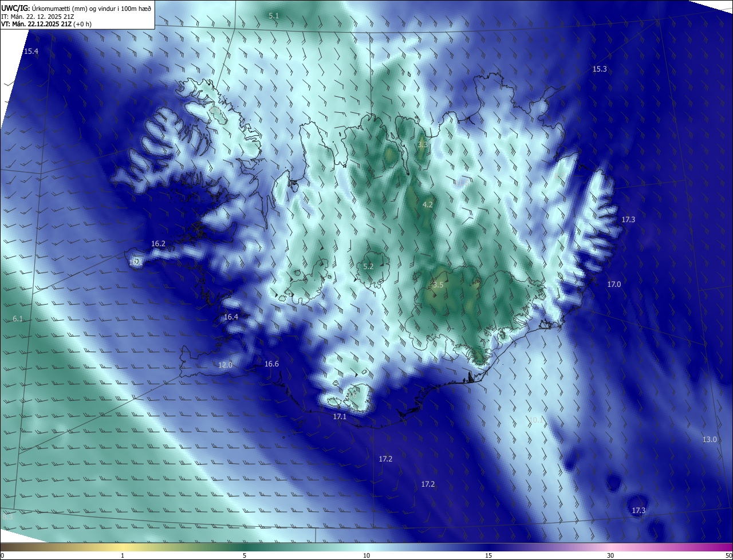Click the 16.6 value label
The image size is (733, 560).
pos(271,364)
